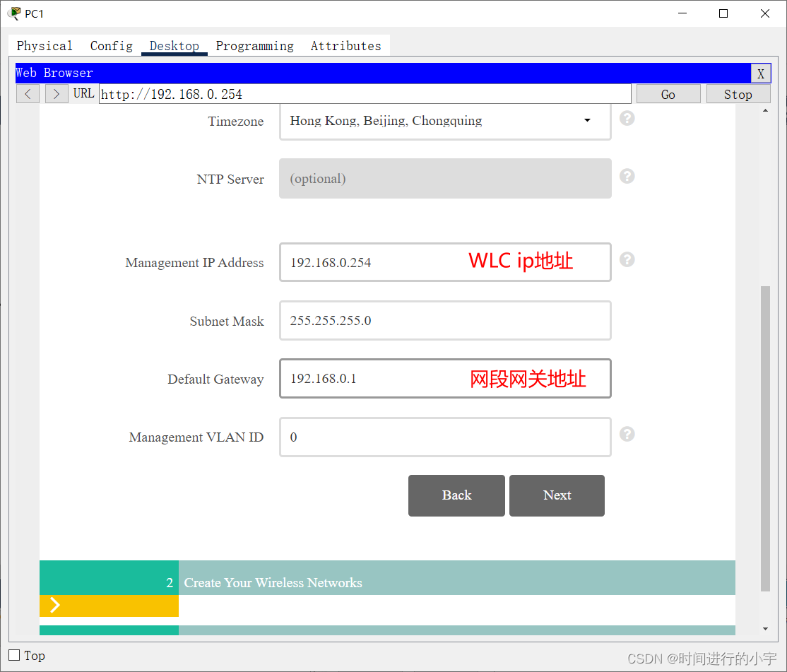Click the PC icon in the title bar
Viewport: 787px width, 672px height.
pos(13,13)
